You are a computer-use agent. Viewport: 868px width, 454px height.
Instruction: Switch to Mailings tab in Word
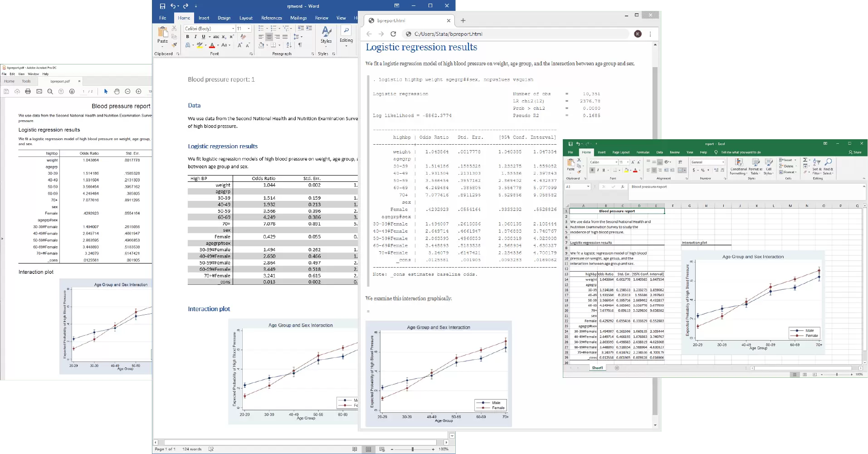298,18
